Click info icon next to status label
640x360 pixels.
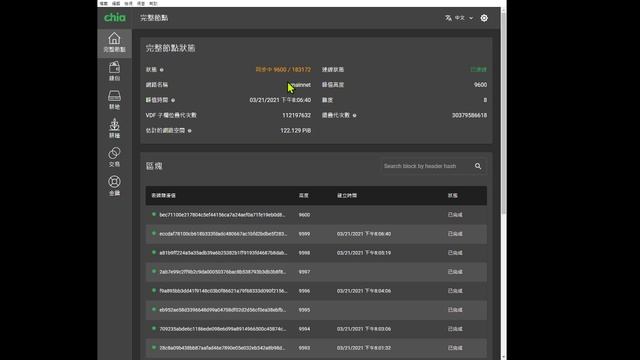pyautogui.click(x=162, y=70)
